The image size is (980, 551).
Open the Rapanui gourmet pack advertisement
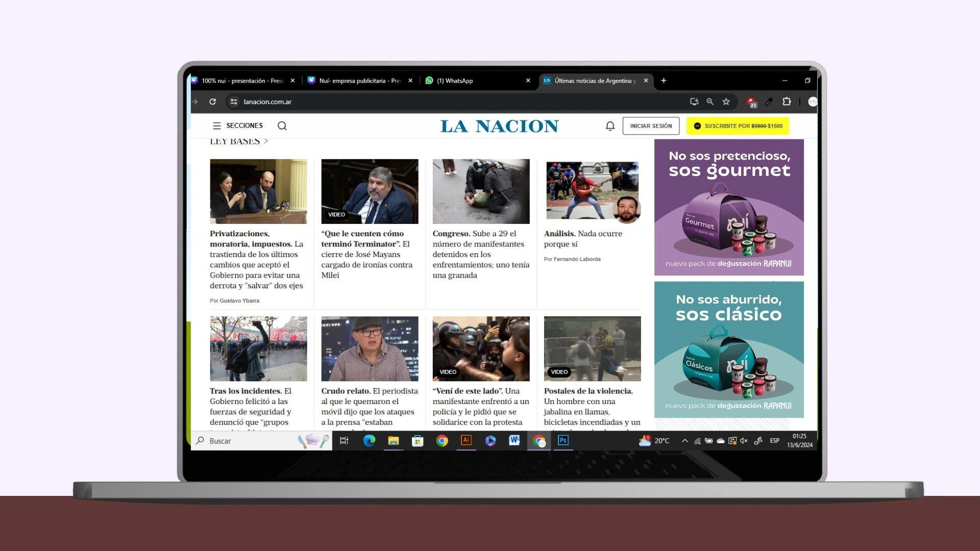pos(729,208)
